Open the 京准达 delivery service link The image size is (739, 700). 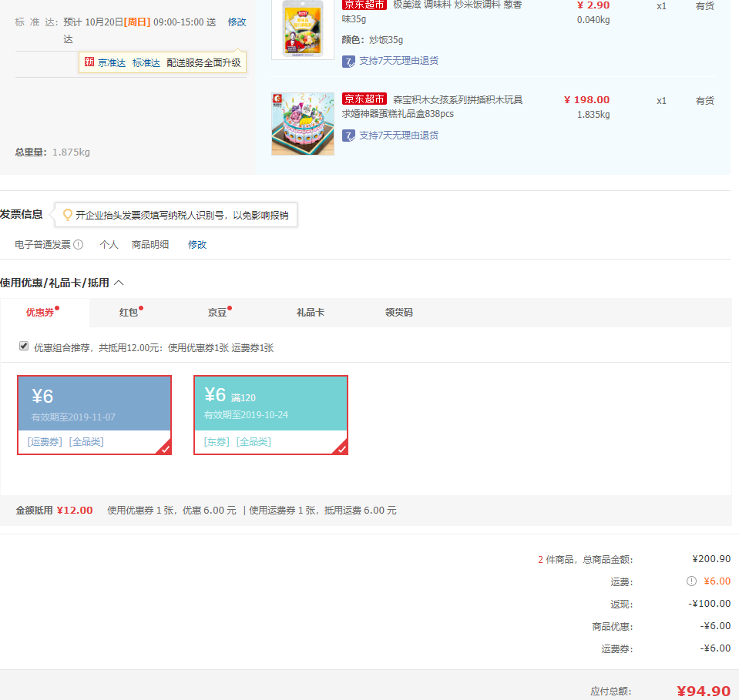pos(112,62)
